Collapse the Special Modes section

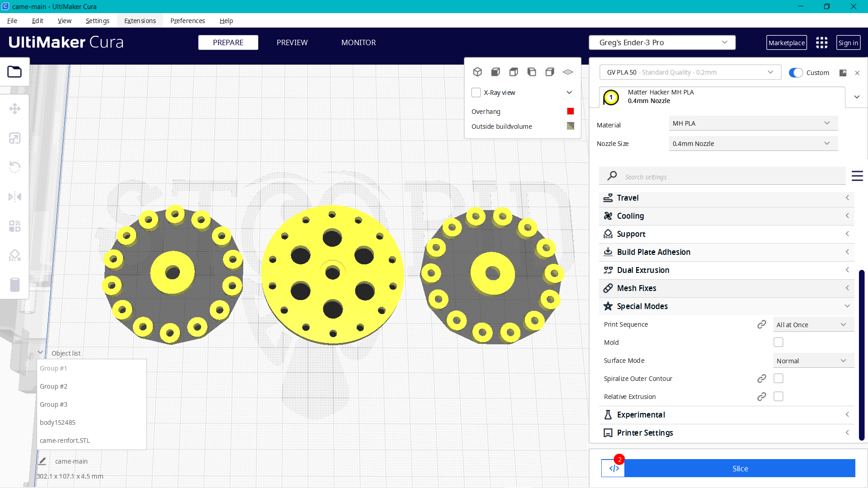(x=847, y=306)
